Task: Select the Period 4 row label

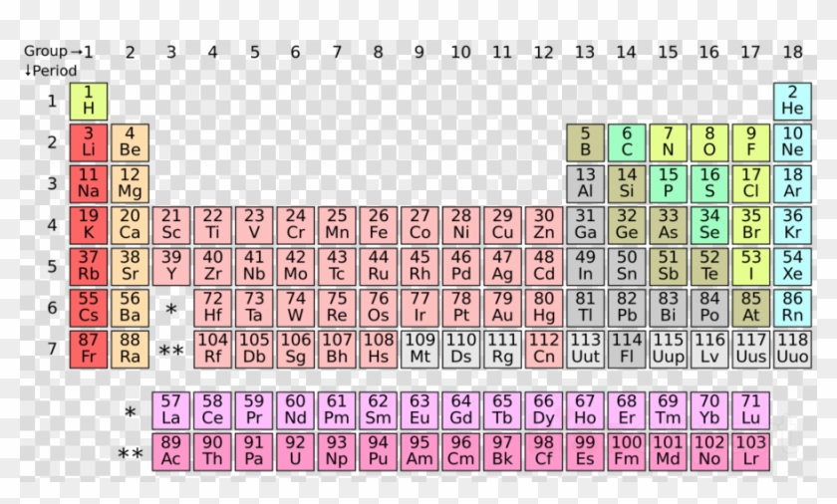Action: (52, 225)
